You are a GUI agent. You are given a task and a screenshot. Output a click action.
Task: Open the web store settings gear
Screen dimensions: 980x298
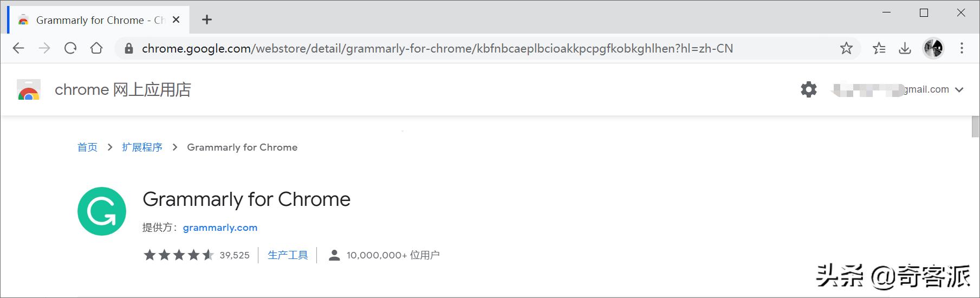coord(808,89)
